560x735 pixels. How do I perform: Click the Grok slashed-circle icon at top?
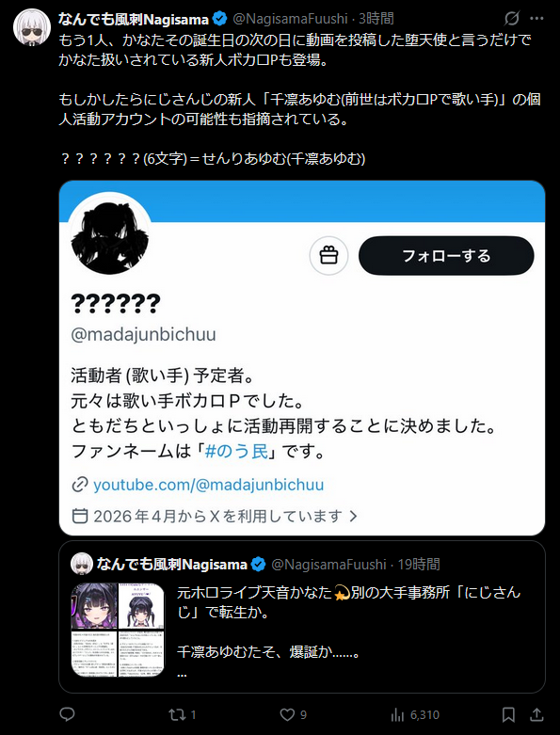pyautogui.click(x=512, y=19)
